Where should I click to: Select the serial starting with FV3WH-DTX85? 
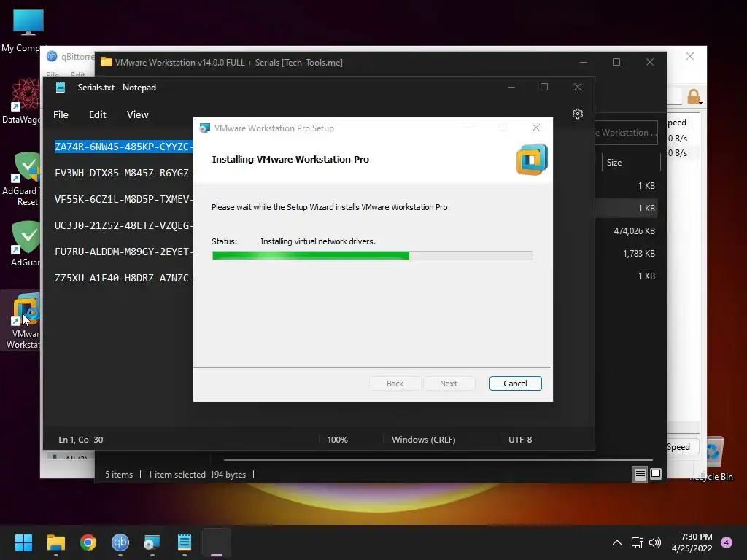124,173
